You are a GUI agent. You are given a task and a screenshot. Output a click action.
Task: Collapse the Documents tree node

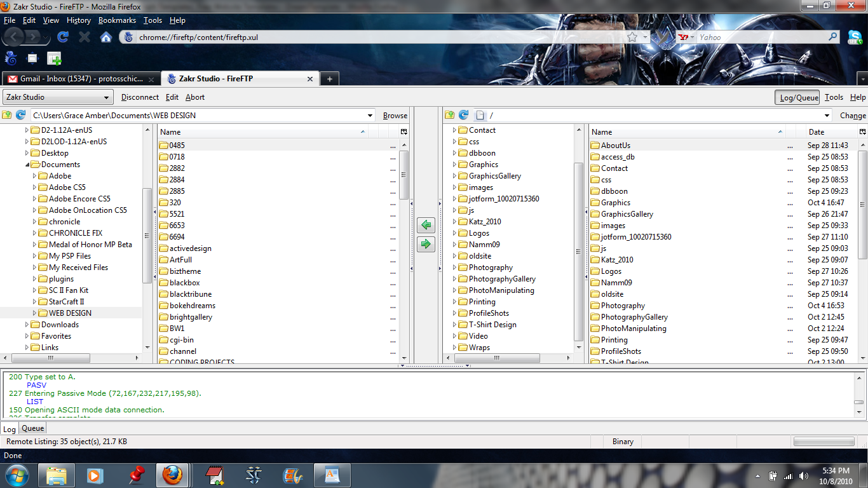click(27, 165)
